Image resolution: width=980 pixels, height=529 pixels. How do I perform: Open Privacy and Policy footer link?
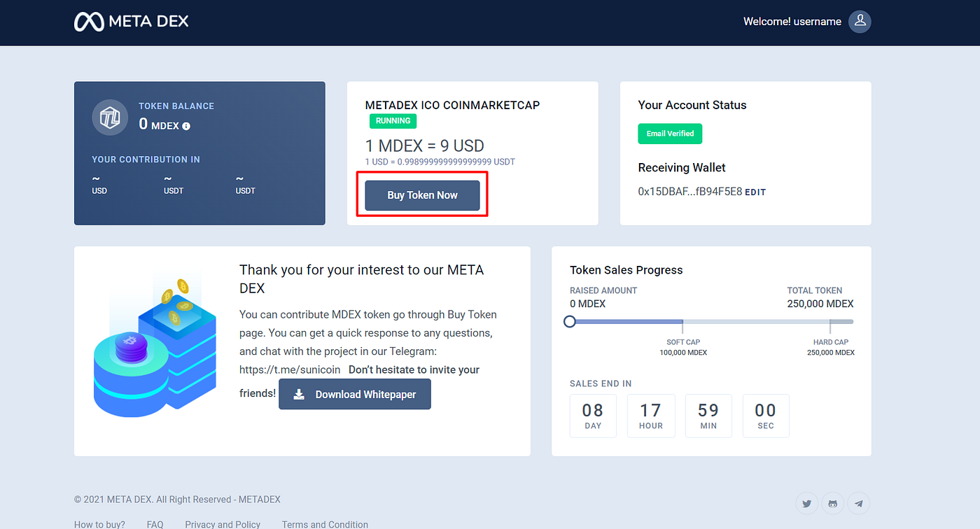click(223, 524)
